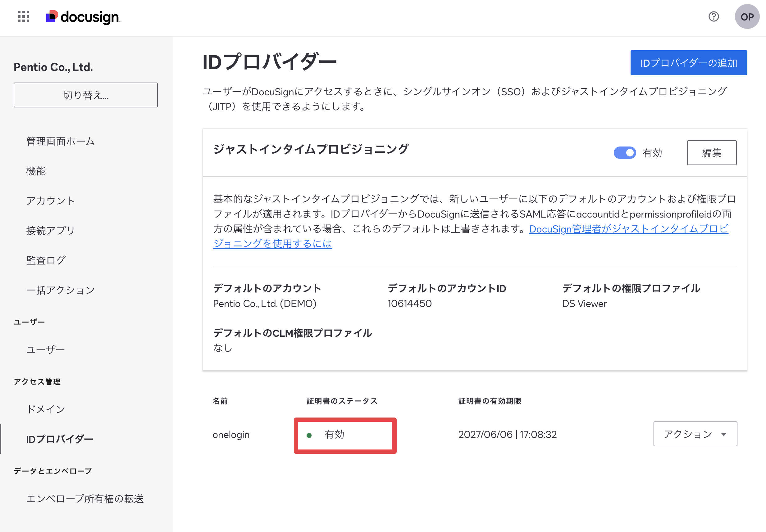Toggle the Just-in-Time provisioning 有効 switch

(x=625, y=153)
